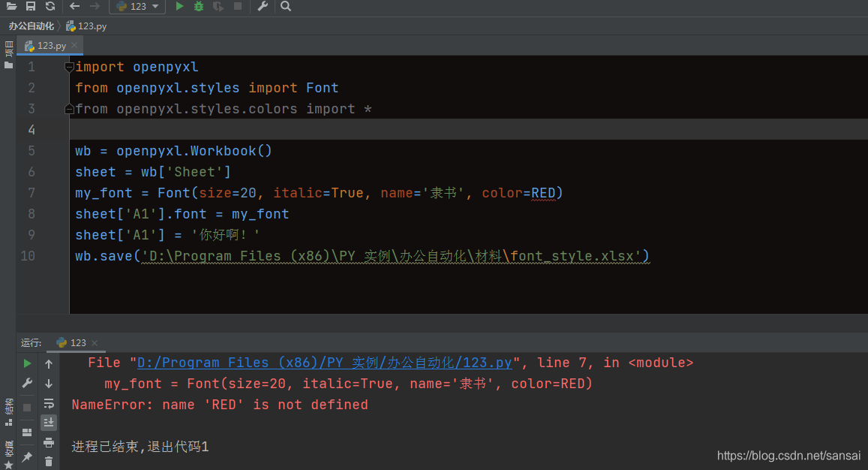Rerun the program via green arrow in run panel
The width and height of the screenshot is (868, 470).
pos(26,363)
